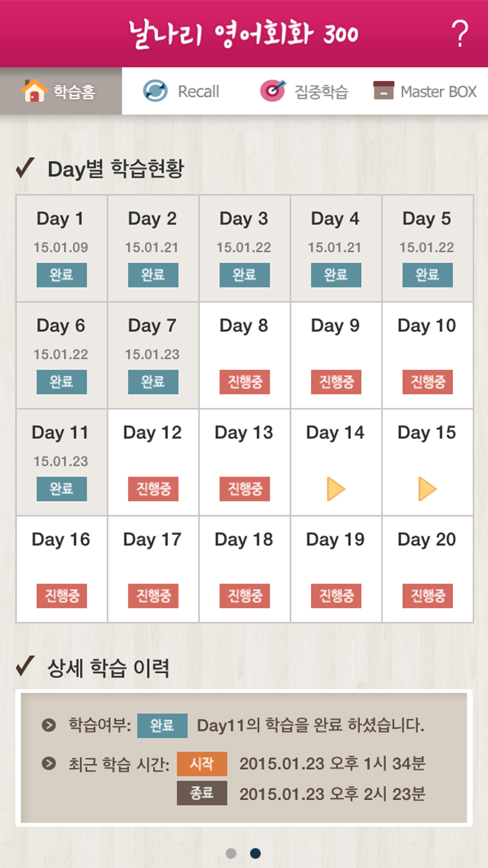The width and height of the screenshot is (488, 868).
Task: Tap the 진행중 badge under Day 20
Action: [427, 596]
